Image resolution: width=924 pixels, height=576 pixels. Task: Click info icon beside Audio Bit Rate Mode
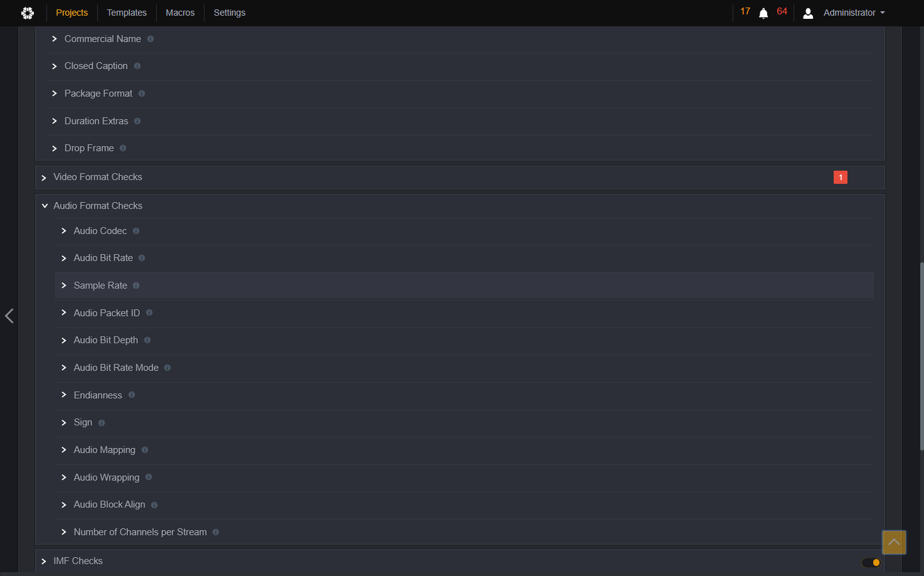coord(167,368)
